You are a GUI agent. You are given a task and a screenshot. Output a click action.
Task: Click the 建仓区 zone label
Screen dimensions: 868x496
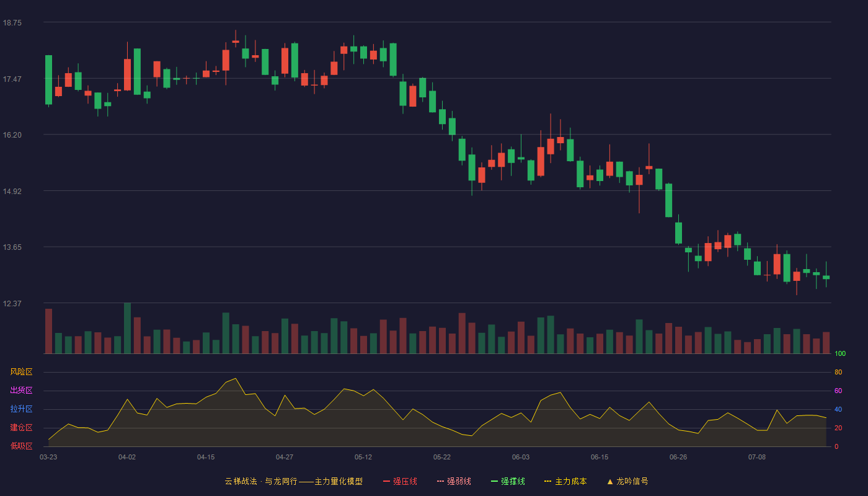pyautogui.click(x=21, y=428)
